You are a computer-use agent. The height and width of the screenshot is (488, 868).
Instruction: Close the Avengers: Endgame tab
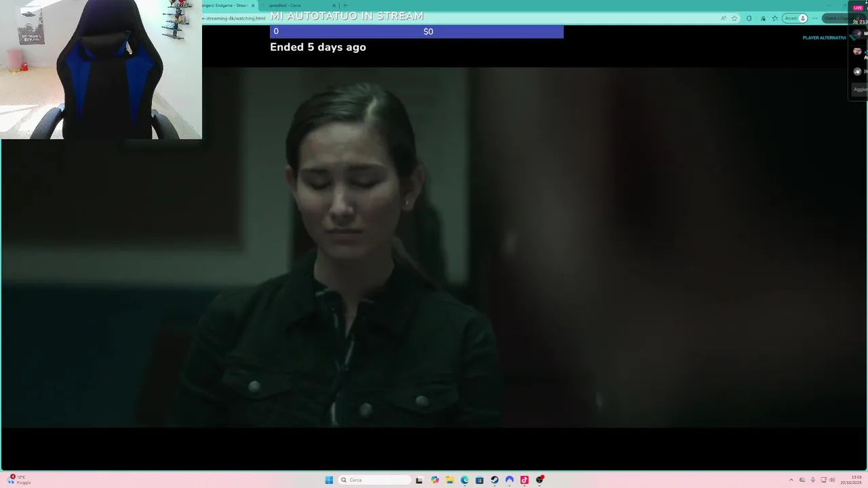click(x=253, y=5)
